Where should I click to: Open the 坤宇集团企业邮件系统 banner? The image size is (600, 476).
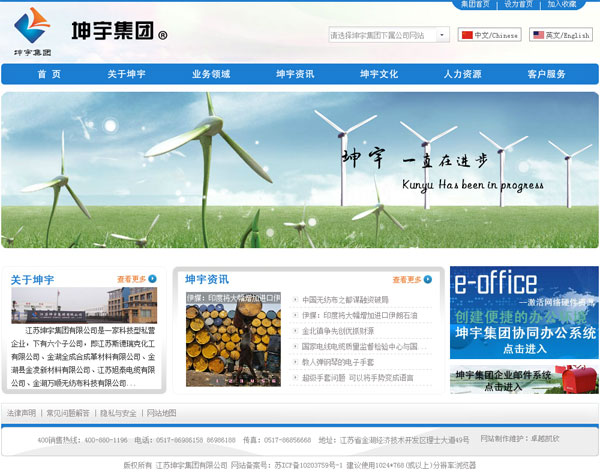[524, 380]
